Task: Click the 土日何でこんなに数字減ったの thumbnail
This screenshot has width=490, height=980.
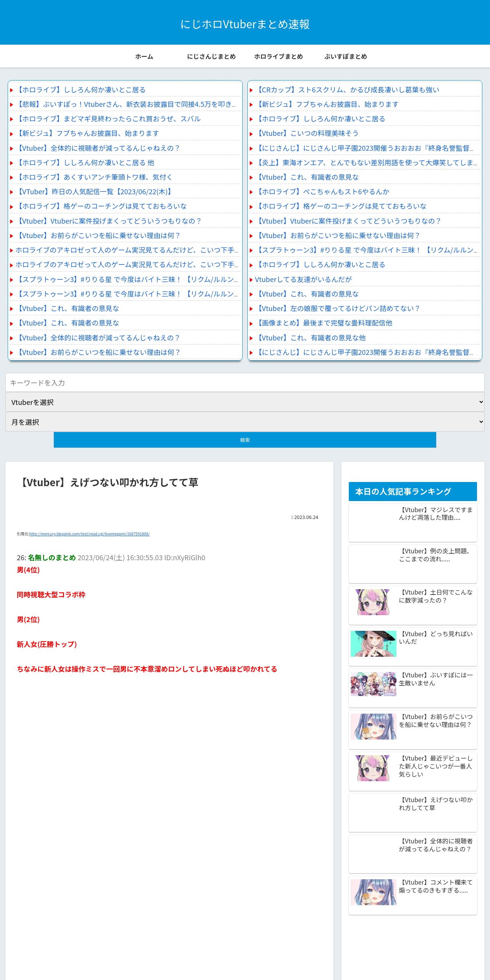Action: click(373, 602)
